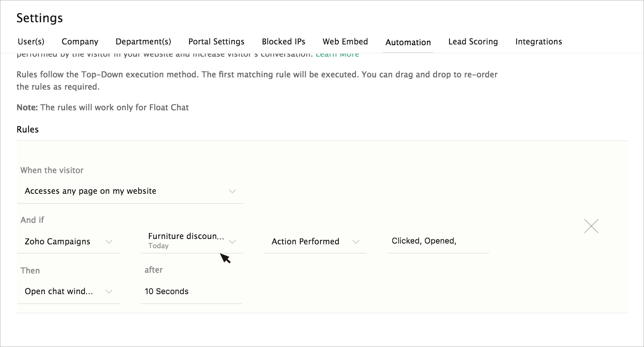Expand the 'Open chat wind...' action dropdown
The width and height of the screenshot is (644, 347).
(69, 291)
